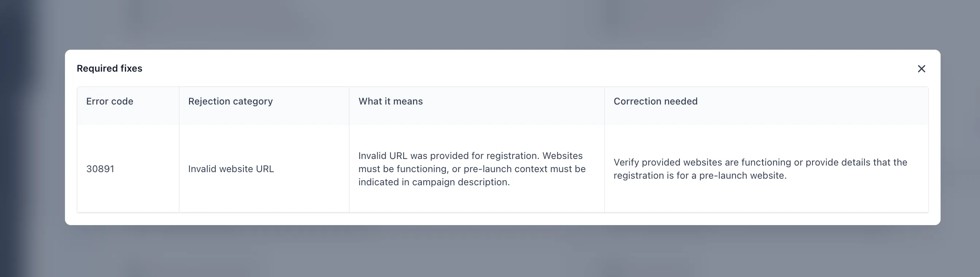980x277 pixels.
Task: Select the invalid URL explanation text
Action: (x=472, y=169)
